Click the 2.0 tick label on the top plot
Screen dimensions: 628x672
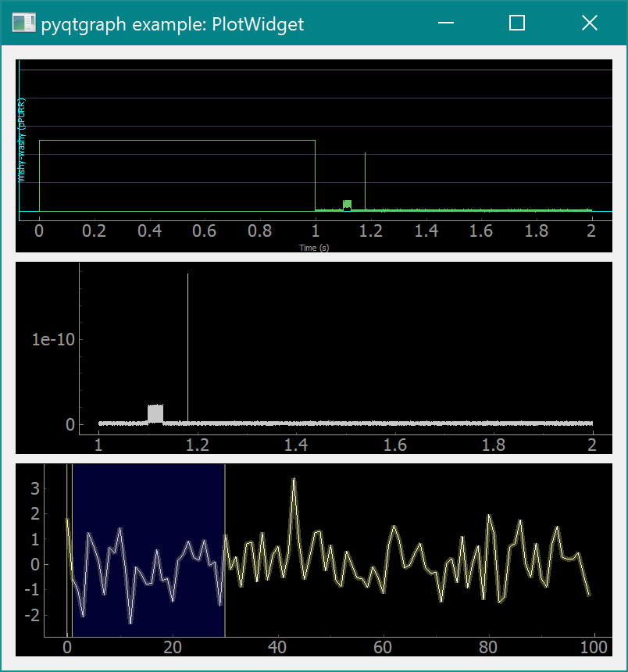593,231
